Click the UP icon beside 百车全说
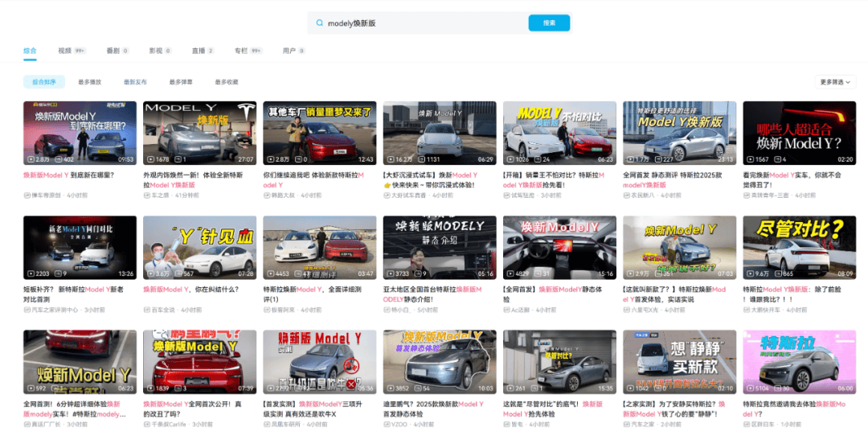The height and width of the screenshot is (436, 868). coord(146,311)
